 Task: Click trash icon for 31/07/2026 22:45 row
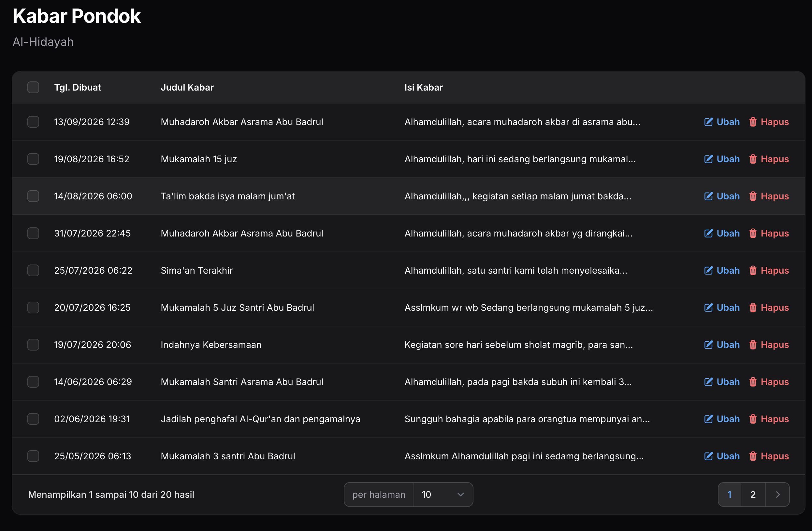753,233
